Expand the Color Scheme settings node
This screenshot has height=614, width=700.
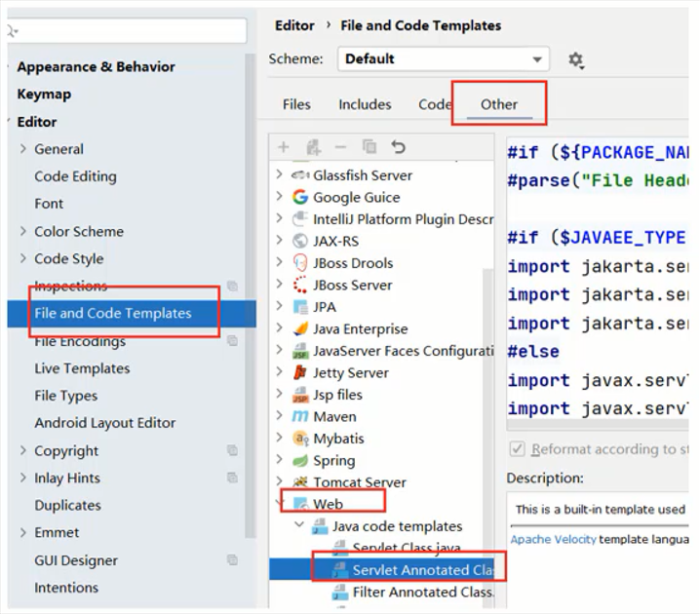[23, 232]
